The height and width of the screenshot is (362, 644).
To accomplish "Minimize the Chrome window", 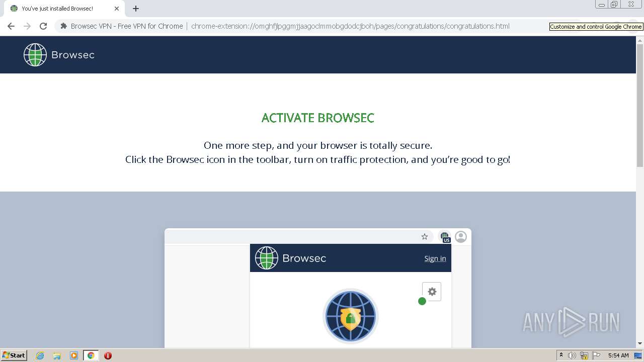I will (x=602, y=5).
